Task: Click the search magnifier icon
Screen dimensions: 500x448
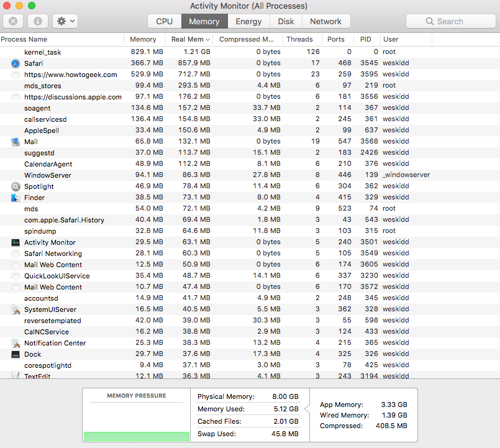Action: click(430, 21)
